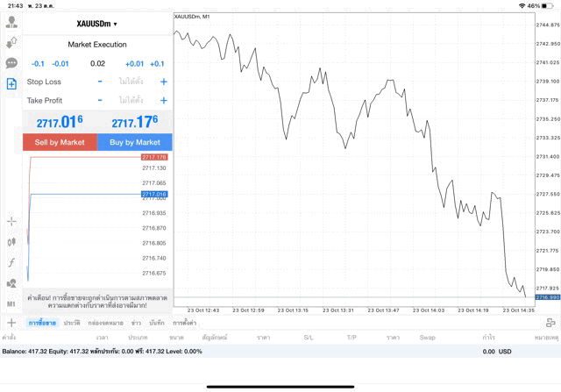Screen dimensions: 561x392
Task: Change chart type via candlestick icon
Action: tap(11, 242)
